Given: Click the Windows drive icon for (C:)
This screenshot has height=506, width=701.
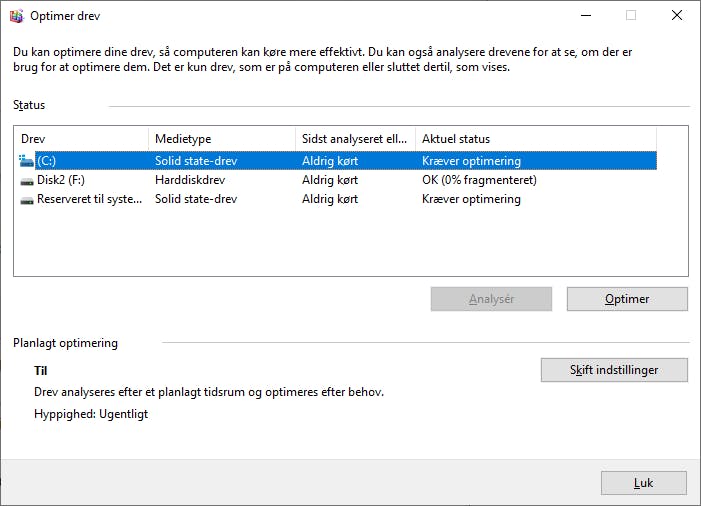Looking at the screenshot, I should pos(26,161).
